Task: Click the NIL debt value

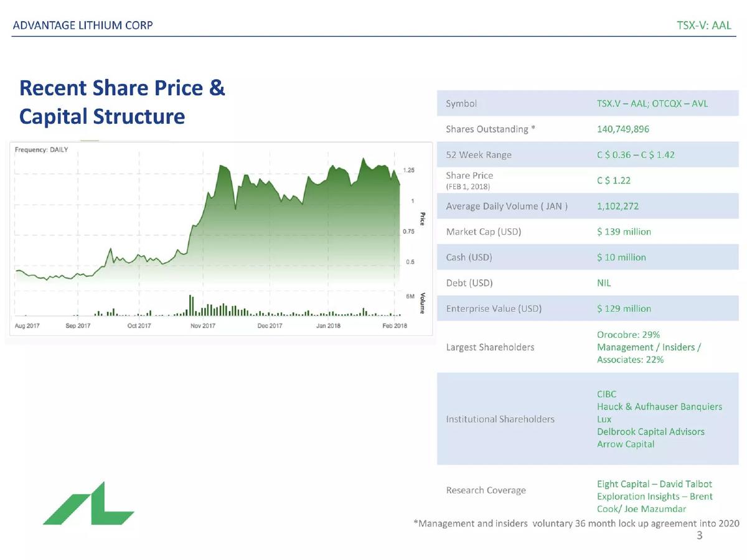Action: (x=604, y=282)
